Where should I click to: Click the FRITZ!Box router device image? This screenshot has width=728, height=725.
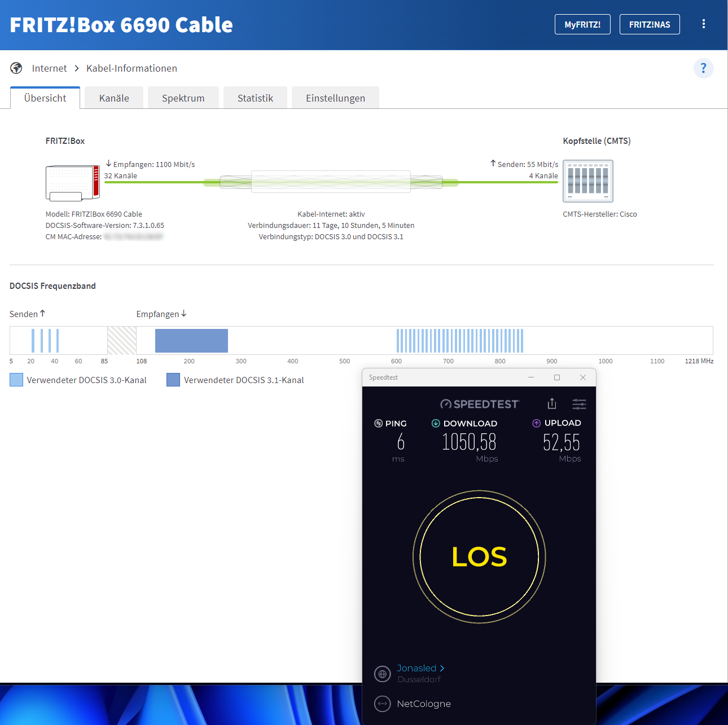coord(73,183)
